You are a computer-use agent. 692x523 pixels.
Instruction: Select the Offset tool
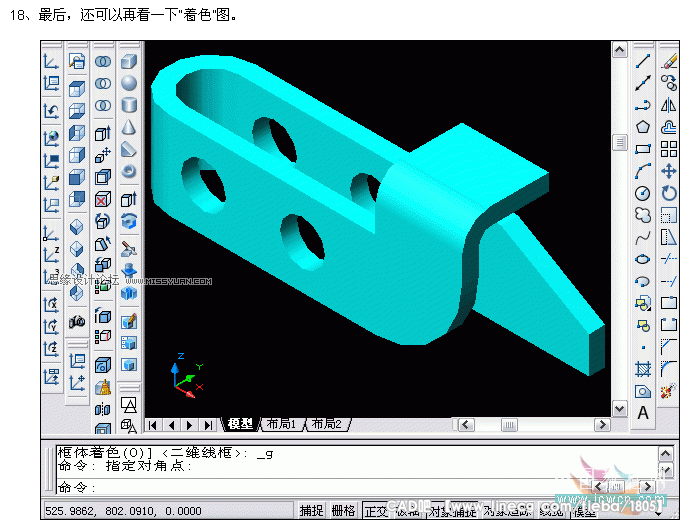(x=669, y=127)
